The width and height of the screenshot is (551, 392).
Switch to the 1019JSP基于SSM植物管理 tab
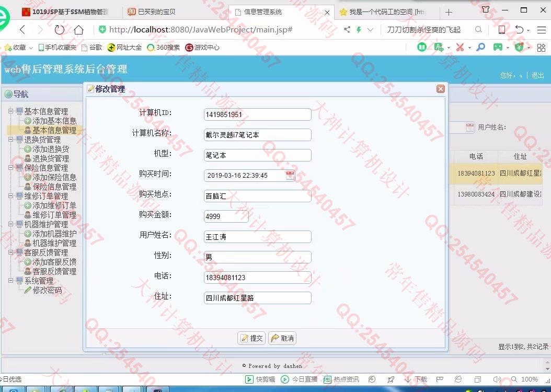click(66, 12)
